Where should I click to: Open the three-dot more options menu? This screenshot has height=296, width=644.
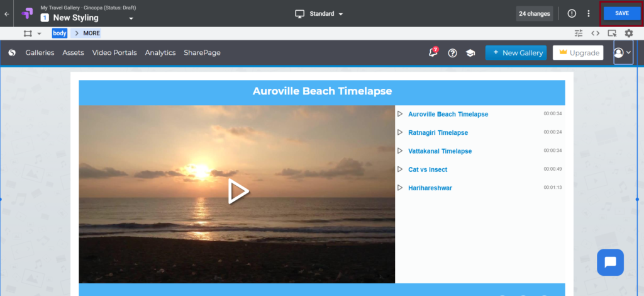[x=589, y=13]
